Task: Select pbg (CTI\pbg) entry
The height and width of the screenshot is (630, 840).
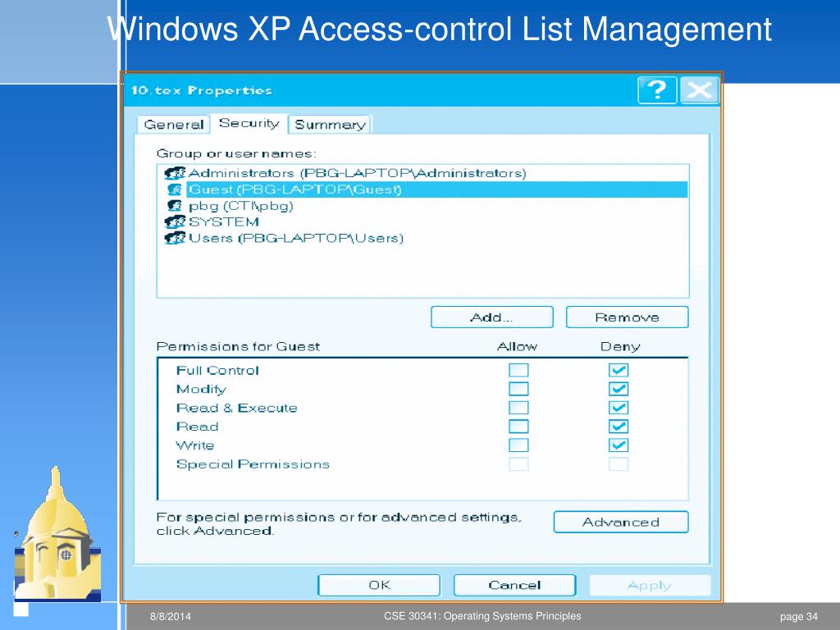Action: pyautogui.click(x=426, y=206)
